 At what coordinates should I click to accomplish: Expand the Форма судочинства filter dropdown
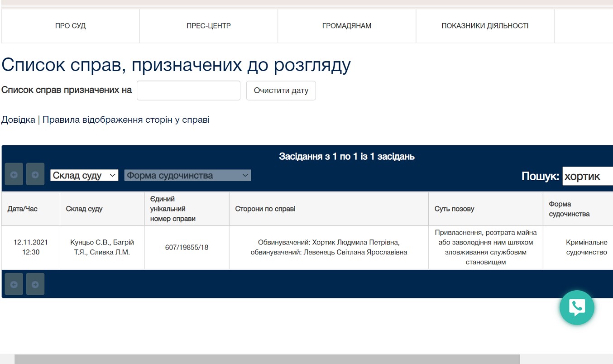click(187, 176)
